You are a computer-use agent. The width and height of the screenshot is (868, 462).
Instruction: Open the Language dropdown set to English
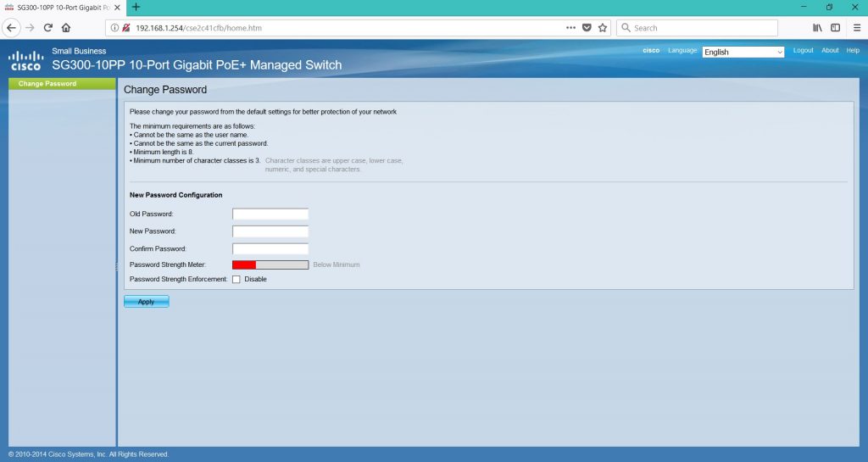[743, 52]
